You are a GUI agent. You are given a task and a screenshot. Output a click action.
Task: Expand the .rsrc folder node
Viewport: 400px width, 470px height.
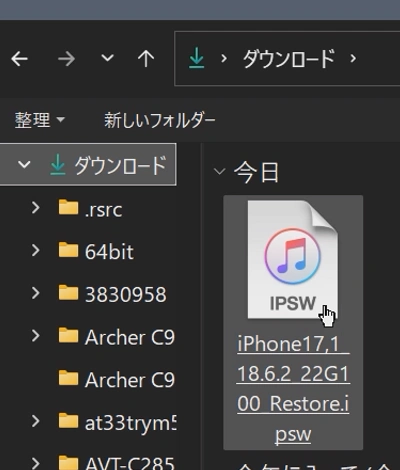pos(36,208)
